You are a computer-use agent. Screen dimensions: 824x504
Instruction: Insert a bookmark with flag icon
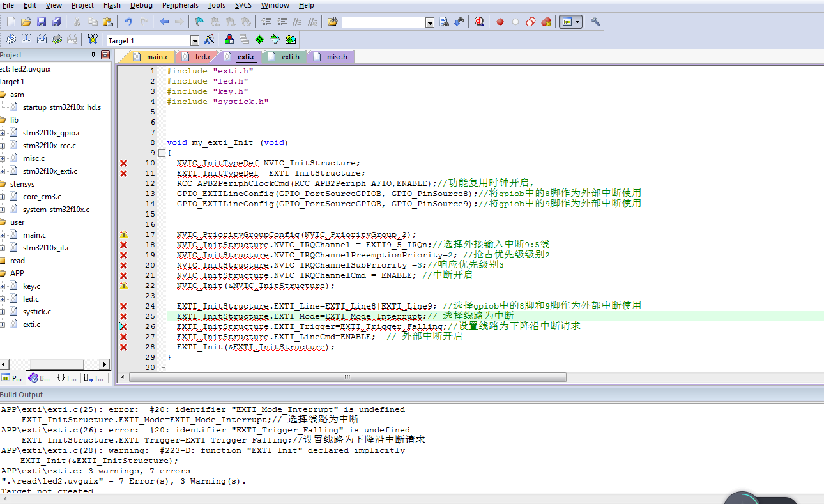pyautogui.click(x=199, y=22)
